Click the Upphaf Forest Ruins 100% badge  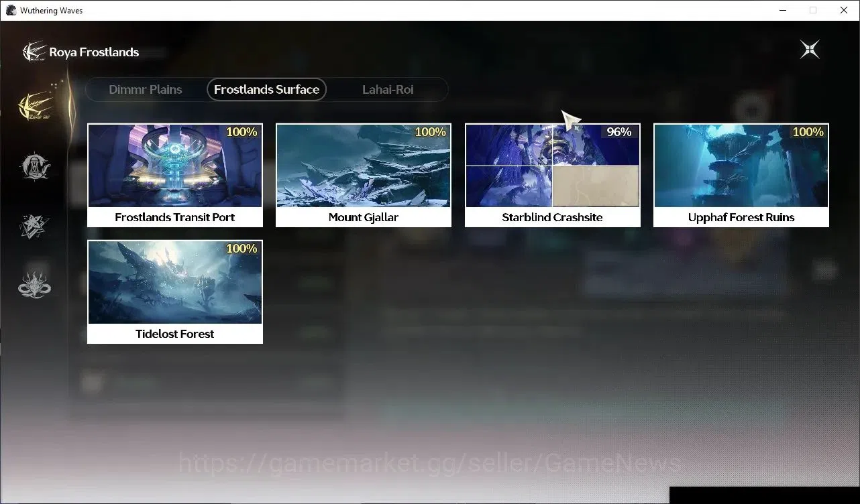[x=808, y=132]
